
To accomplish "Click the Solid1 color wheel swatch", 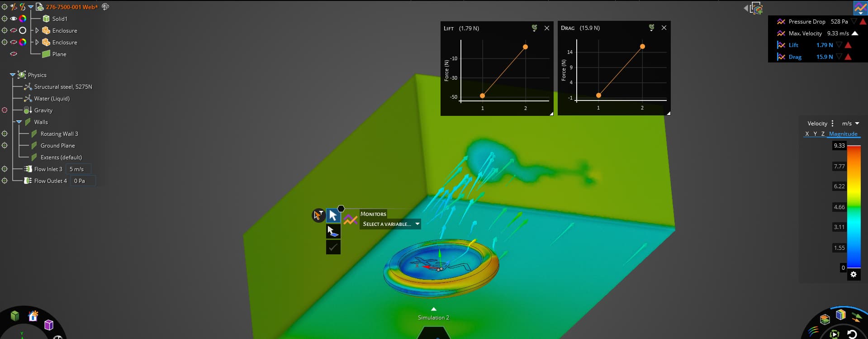I will click(x=23, y=19).
